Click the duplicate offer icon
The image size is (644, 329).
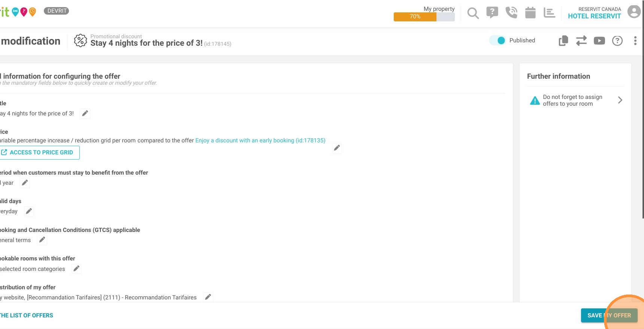pyautogui.click(x=563, y=40)
